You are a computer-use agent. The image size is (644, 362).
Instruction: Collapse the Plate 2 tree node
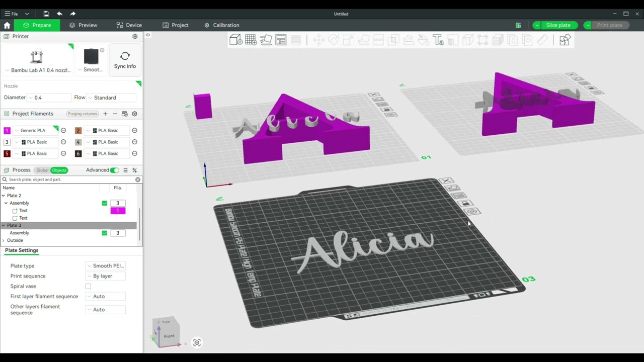click(4, 196)
